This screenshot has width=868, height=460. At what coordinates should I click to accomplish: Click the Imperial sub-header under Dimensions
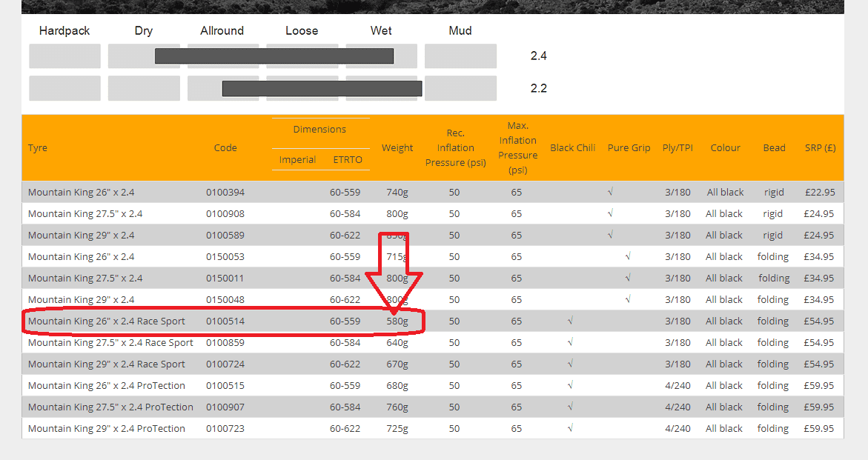(297, 159)
